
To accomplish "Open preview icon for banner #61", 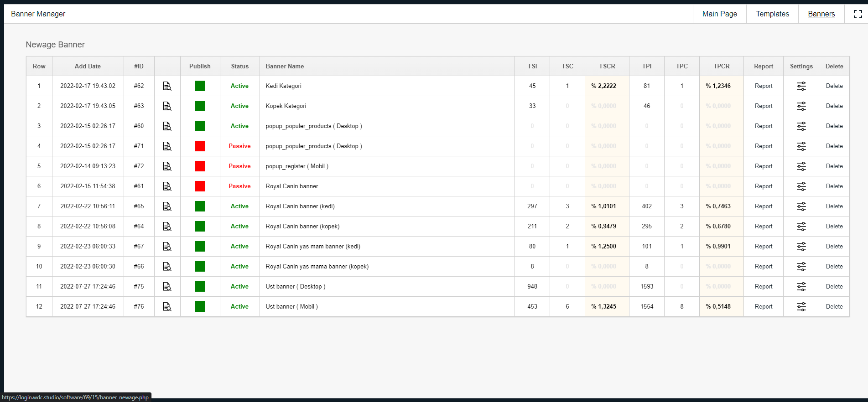I will (167, 186).
